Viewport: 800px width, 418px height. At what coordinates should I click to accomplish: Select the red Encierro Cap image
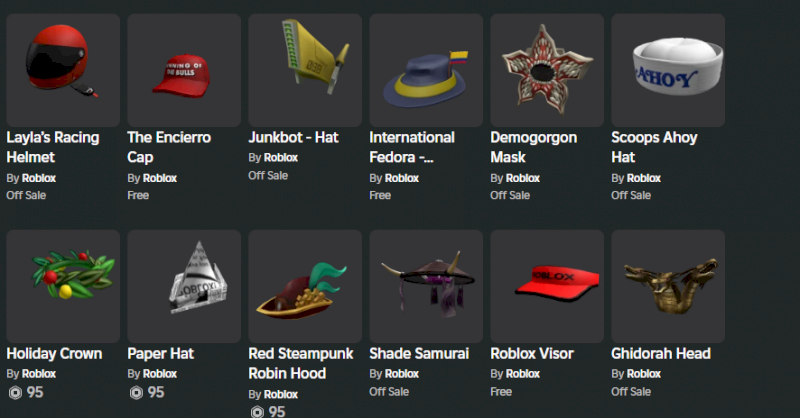(184, 70)
